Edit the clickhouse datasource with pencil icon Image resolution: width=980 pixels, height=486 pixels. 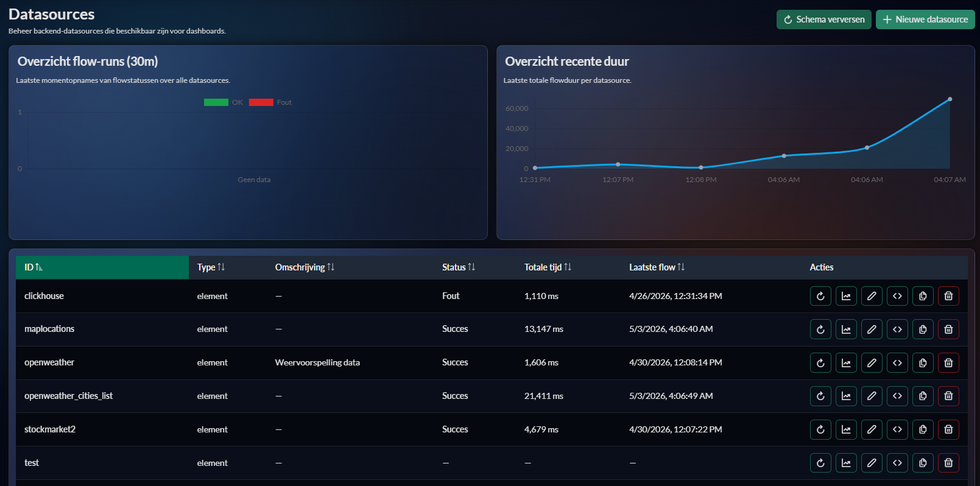click(x=872, y=296)
